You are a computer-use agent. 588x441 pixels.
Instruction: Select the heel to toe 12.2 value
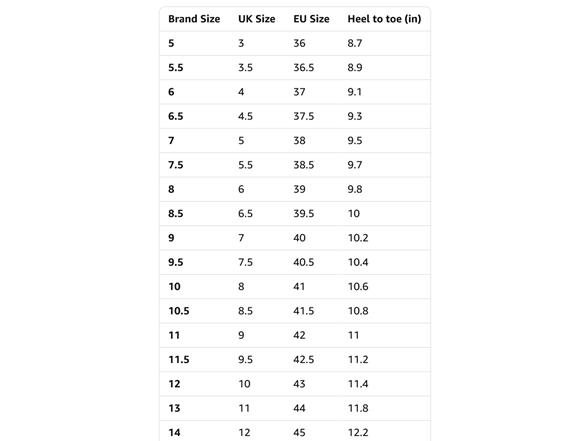point(358,433)
